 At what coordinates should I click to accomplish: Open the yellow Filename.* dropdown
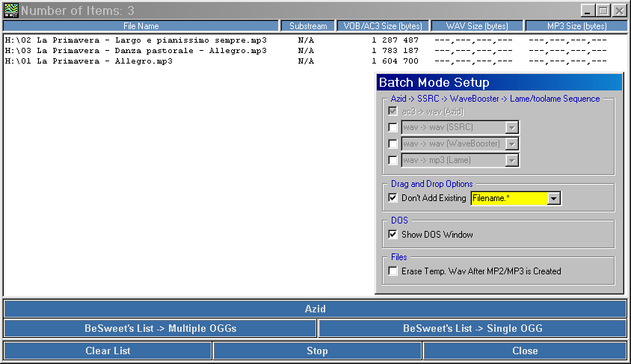point(554,198)
